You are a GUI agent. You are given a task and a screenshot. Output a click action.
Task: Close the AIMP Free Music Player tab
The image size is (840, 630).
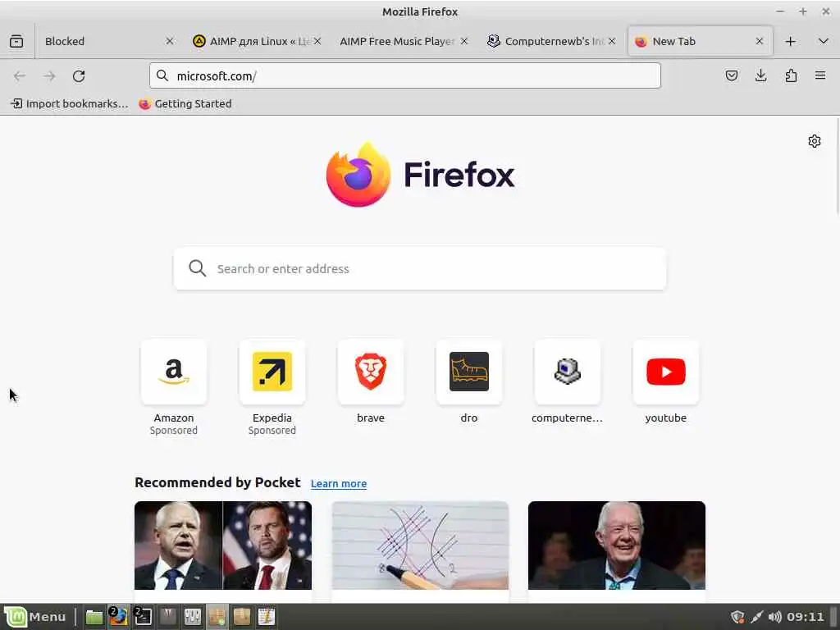click(464, 41)
